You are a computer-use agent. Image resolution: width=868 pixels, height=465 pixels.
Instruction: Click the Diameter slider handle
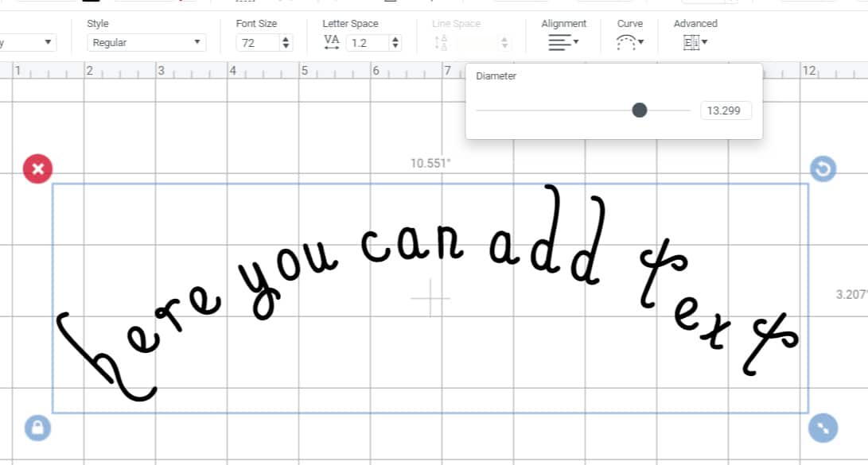pos(640,110)
